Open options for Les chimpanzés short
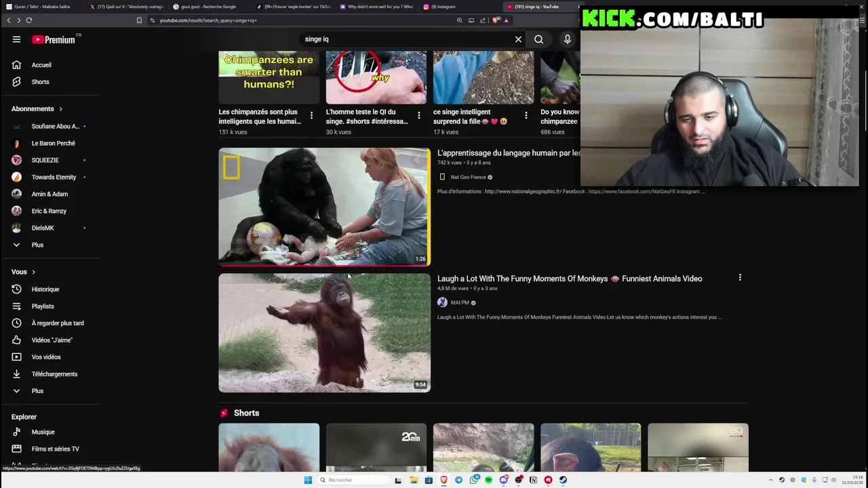 tap(311, 115)
